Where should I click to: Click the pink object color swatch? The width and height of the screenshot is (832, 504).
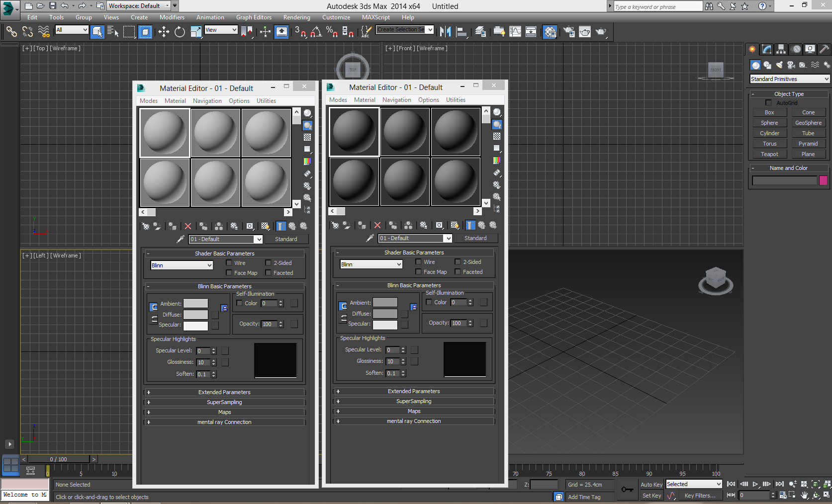[823, 180]
